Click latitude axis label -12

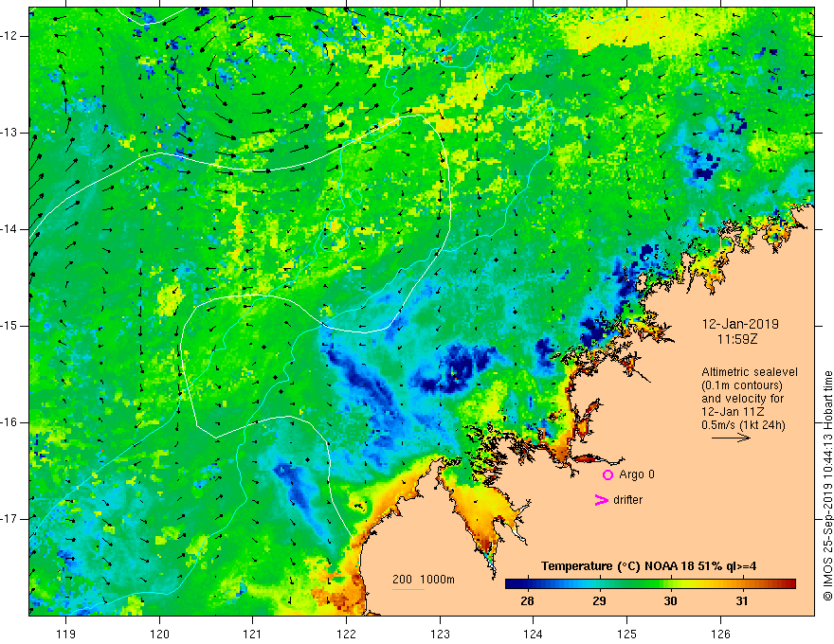click(x=10, y=36)
